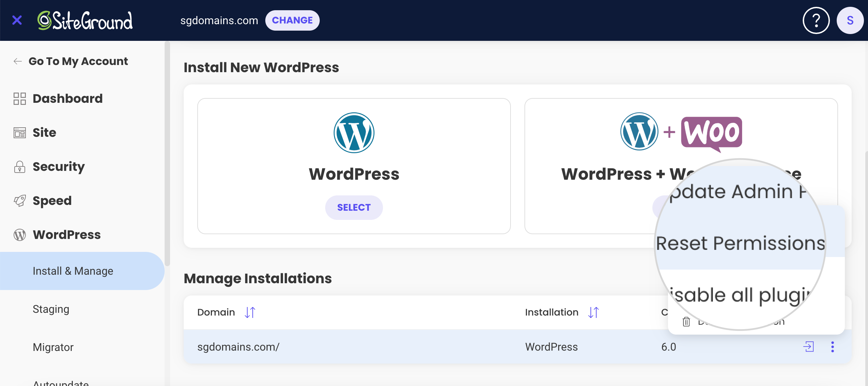868x386 pixels.
Task: Close the site tools with the X icon
Action: coord(17,20)
